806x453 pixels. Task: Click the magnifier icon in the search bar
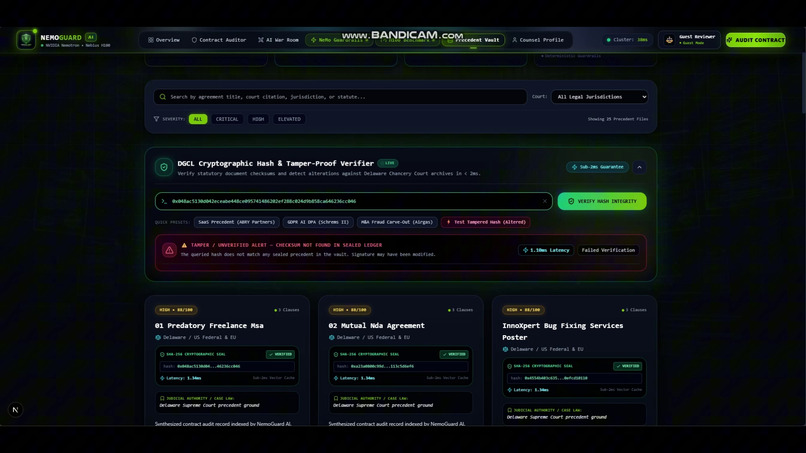163,97
